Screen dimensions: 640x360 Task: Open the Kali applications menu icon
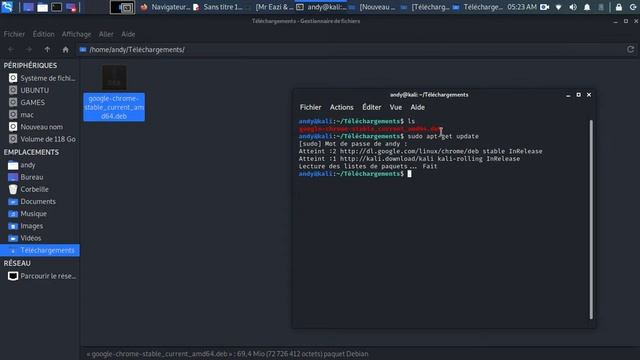pos(7,7)
